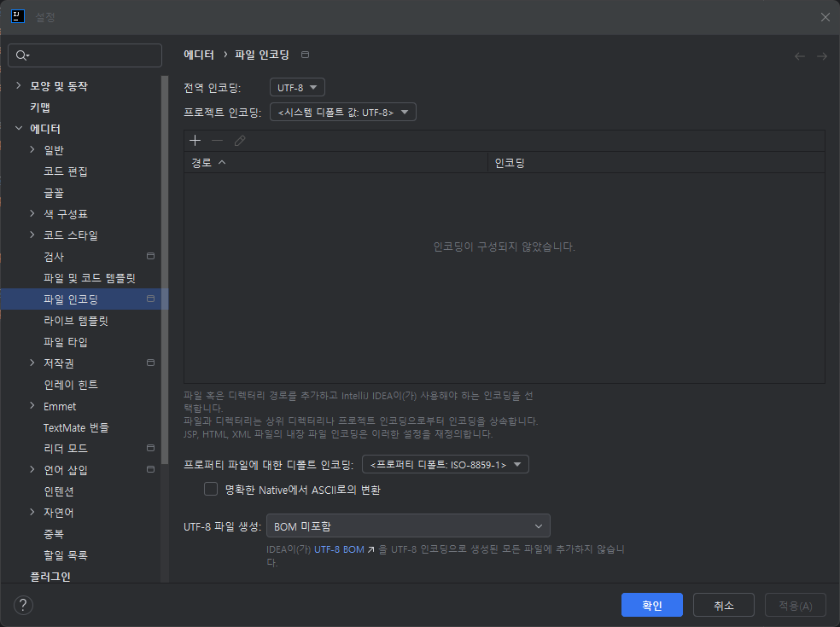Select 라이브 템플릿 page
Viewport: 840px width, 627px height.
click(x=75, y=320)
